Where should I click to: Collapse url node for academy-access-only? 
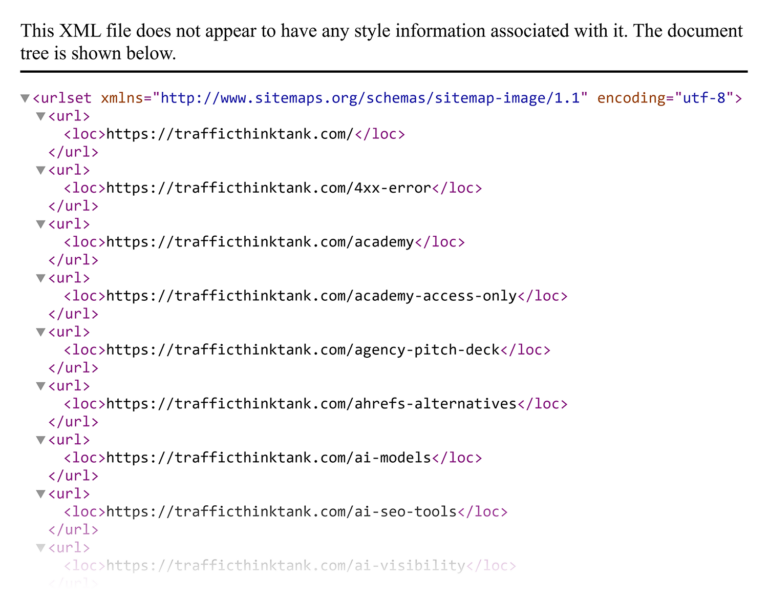click(41, 278)
